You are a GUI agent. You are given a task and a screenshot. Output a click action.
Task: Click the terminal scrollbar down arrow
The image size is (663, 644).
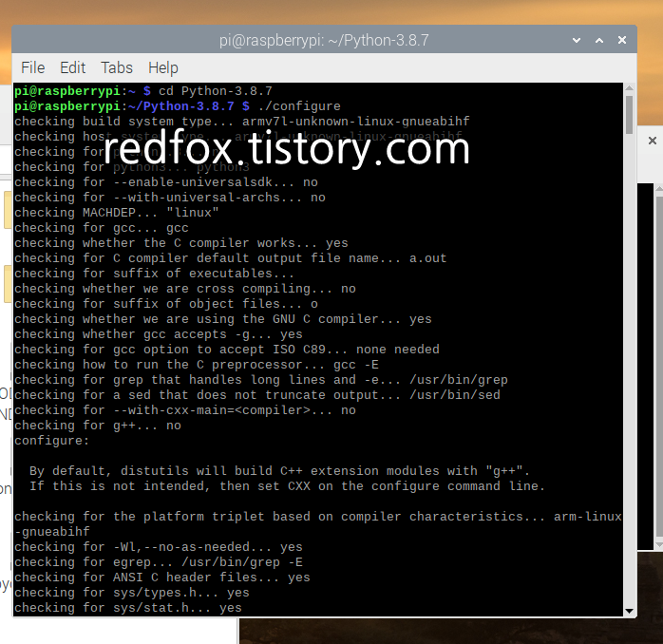point(629,611)
